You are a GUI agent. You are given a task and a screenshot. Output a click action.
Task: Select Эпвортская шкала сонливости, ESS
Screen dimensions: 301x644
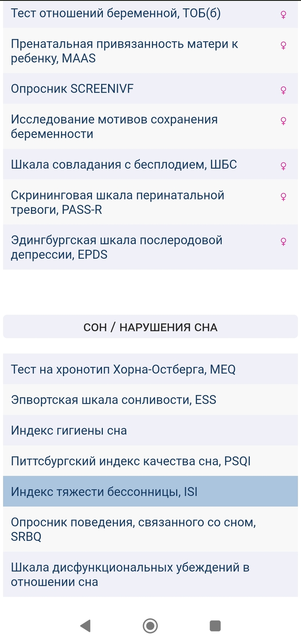click(114, 400)
